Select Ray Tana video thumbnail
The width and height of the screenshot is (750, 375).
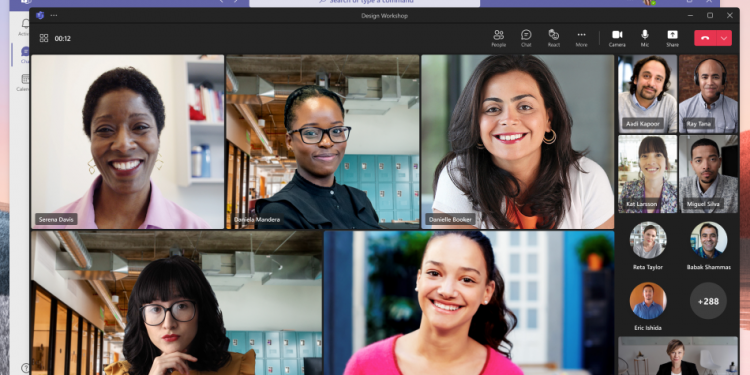(x=708, y=94)
